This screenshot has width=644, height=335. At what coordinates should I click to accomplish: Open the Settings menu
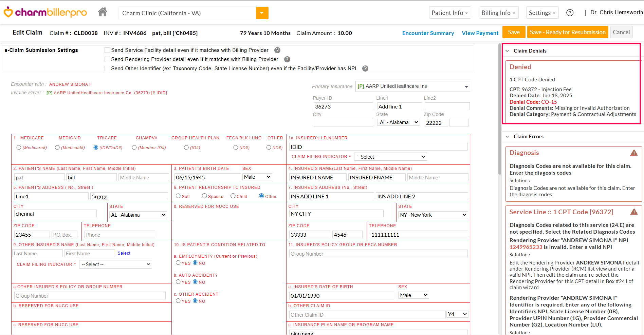click(542, 13)
